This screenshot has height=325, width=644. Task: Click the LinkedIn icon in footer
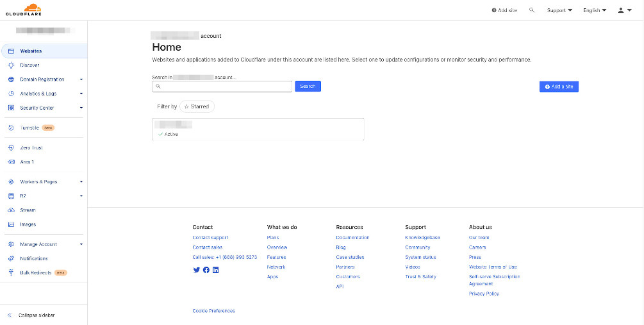pyautogui.click(x=216, y=270)
